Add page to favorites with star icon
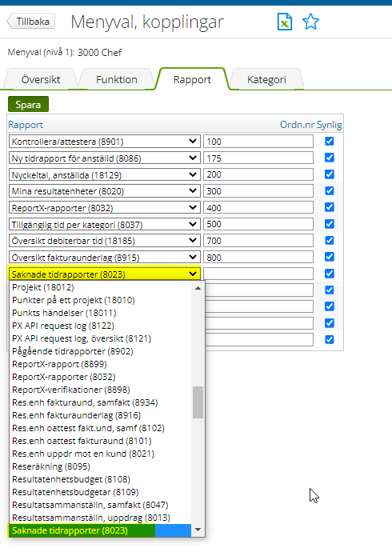The width and height of the screenshot is (392, 556). 310,22
